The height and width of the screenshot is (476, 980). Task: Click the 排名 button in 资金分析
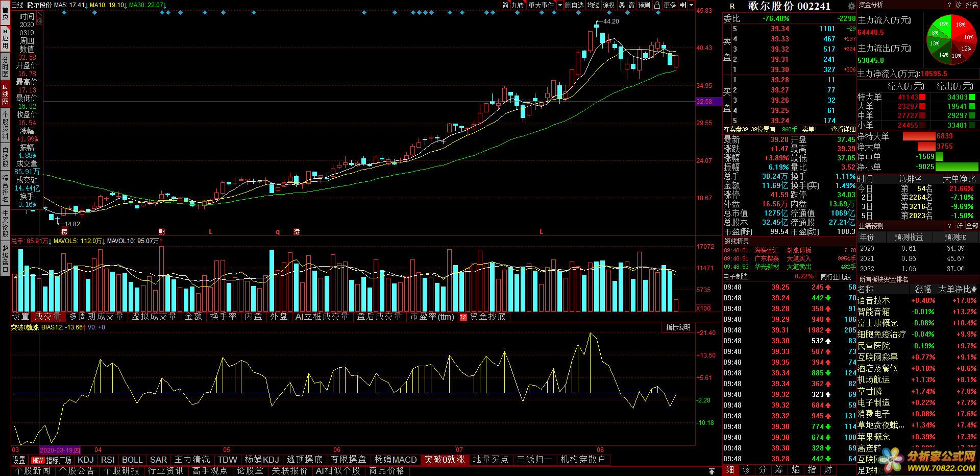click(x=971, y=5)
